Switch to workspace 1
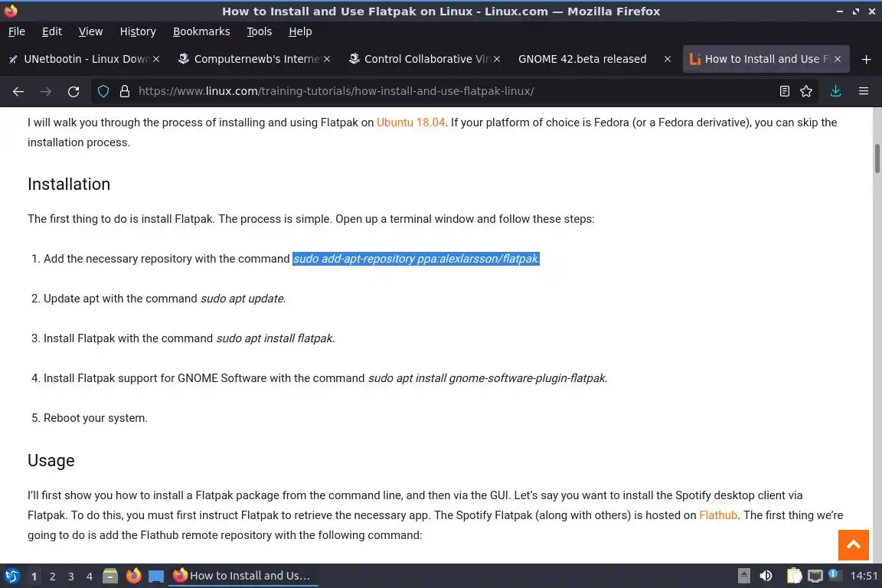This screenshot has height=588, width=882. [x=34, y=577]
